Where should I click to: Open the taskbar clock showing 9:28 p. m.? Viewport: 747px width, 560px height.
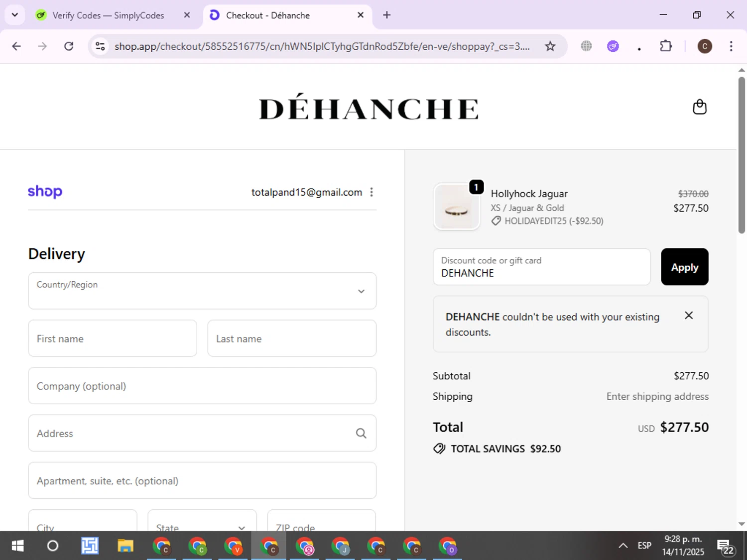click(683, 546)
